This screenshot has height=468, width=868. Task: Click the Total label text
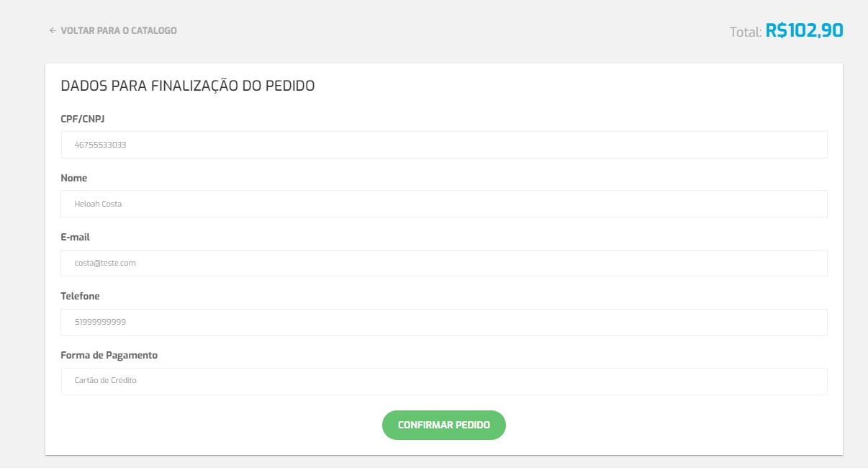click(746, 32)
